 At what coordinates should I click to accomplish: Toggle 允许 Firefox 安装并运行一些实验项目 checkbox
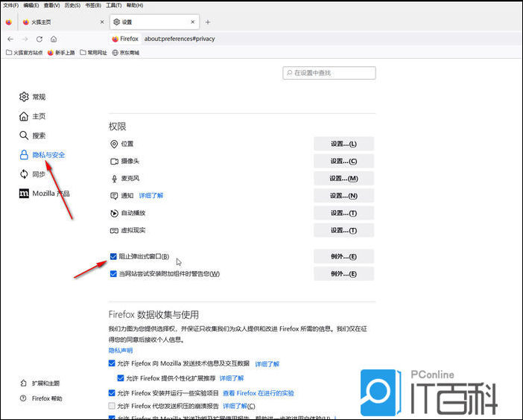coord(112,393)
